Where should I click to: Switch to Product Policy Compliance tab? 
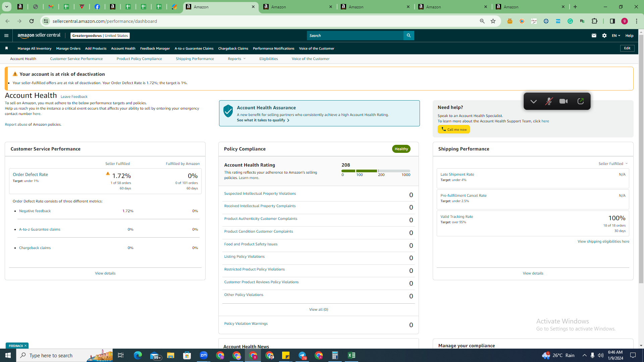[139, 59]
